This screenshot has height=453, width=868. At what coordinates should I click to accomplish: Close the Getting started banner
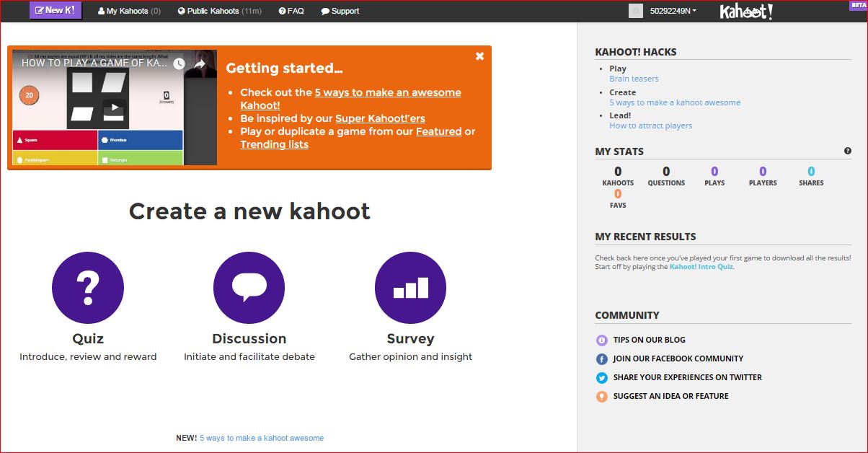(x=479, y=56)
